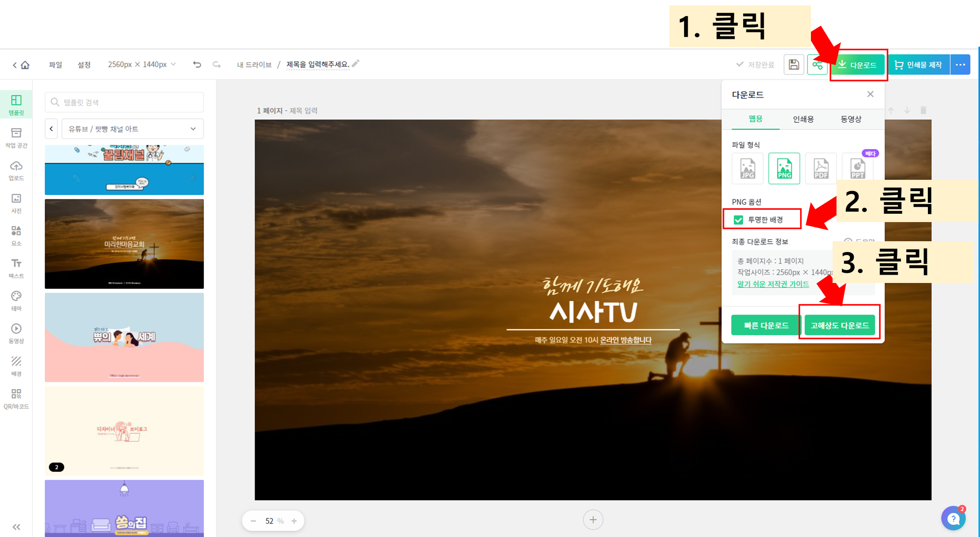Choose JPG file format
This screenshot has height=537, width=980.
(748, 169)
